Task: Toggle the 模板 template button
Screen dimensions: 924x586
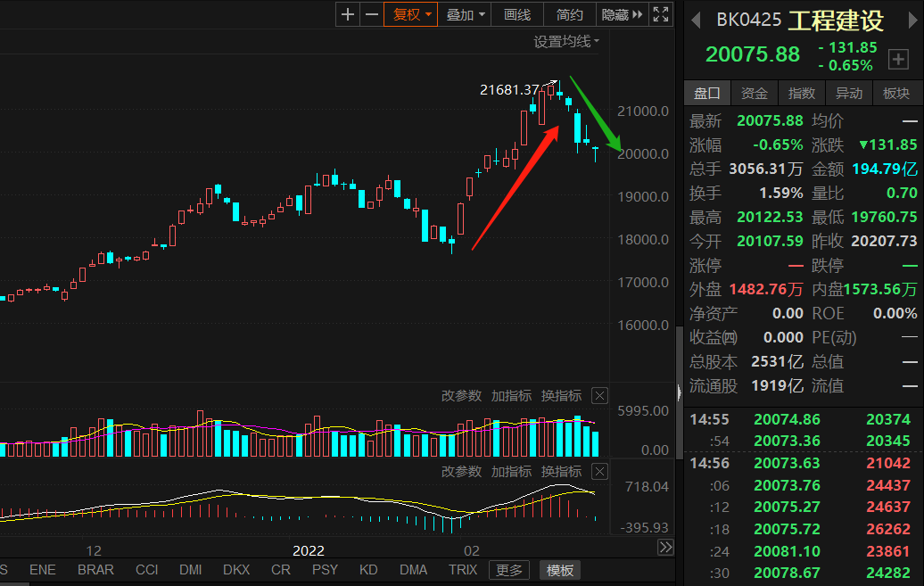Action: pyautogui.click(x=561, y=570)
